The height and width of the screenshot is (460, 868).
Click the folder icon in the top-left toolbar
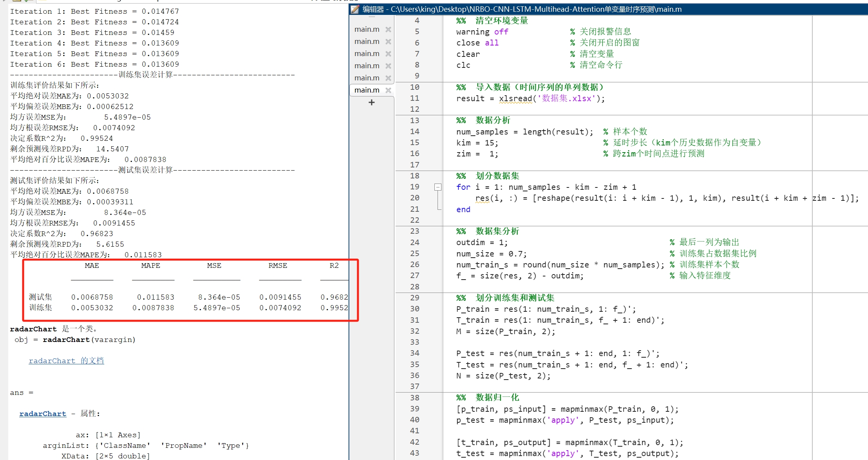16,2
